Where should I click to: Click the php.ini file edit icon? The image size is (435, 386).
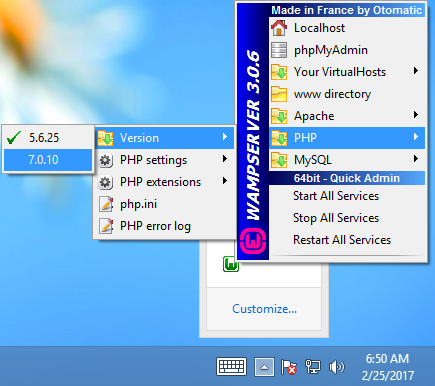[x=106, y=204]
